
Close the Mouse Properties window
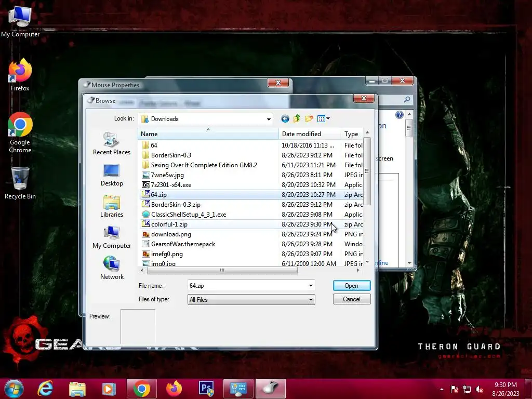point(278,83)
